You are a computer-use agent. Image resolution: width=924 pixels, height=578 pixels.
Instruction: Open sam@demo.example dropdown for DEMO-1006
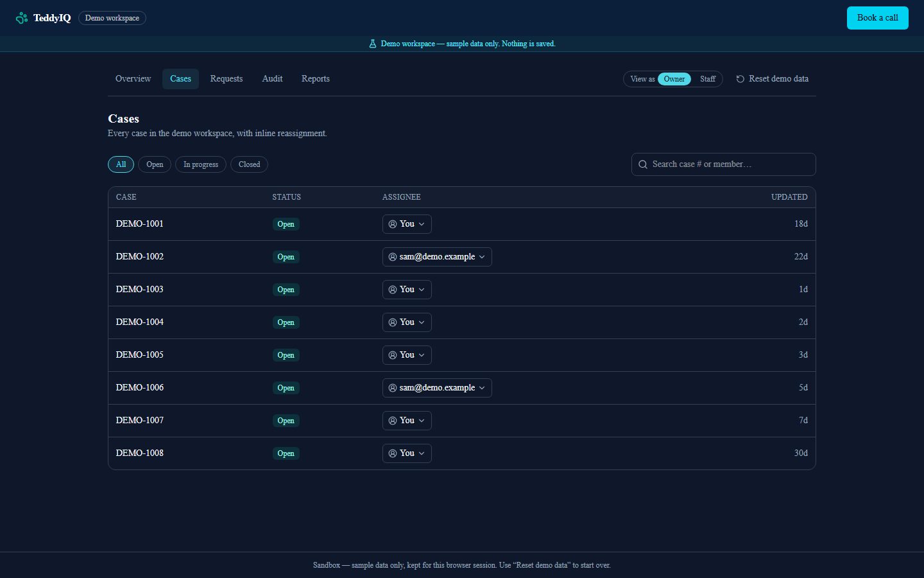click(x=437, y=388)
